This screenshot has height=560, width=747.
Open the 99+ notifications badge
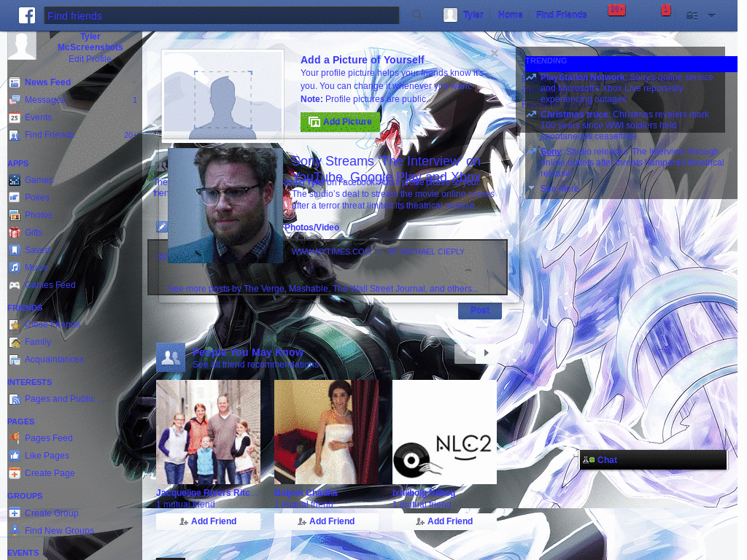click(x=616, y=10)
